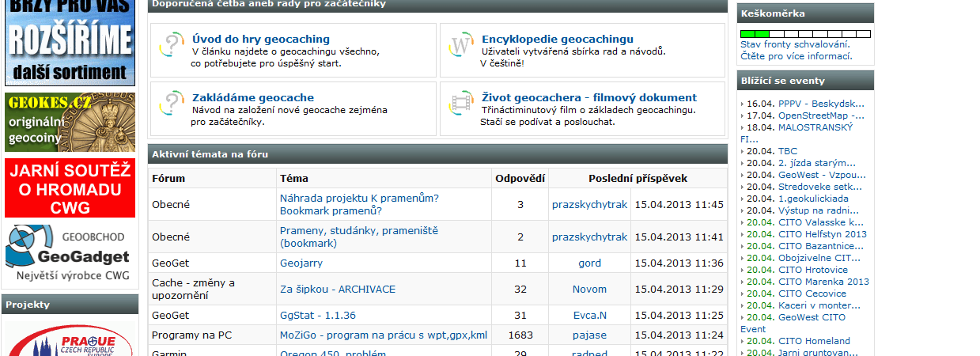Open topic Oregon 450, problém
The width and height of the screenshot is (980, 356).
pos(333,354)
